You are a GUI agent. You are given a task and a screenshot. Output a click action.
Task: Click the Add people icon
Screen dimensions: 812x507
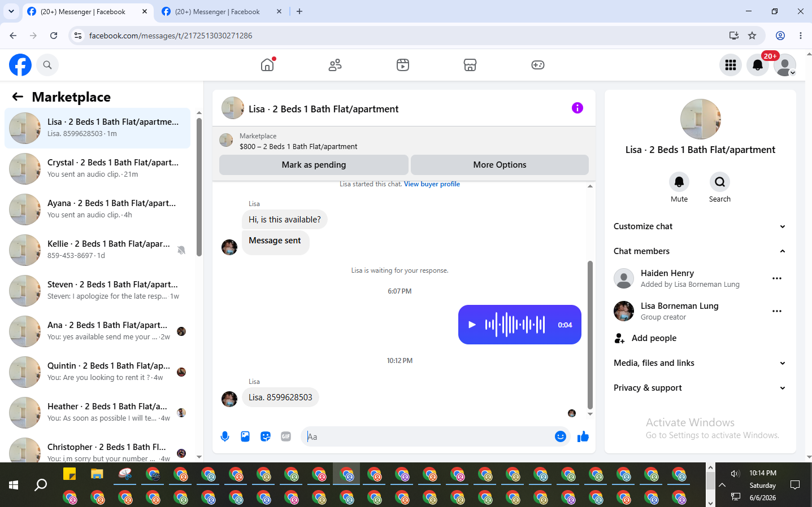coord(619,338)
